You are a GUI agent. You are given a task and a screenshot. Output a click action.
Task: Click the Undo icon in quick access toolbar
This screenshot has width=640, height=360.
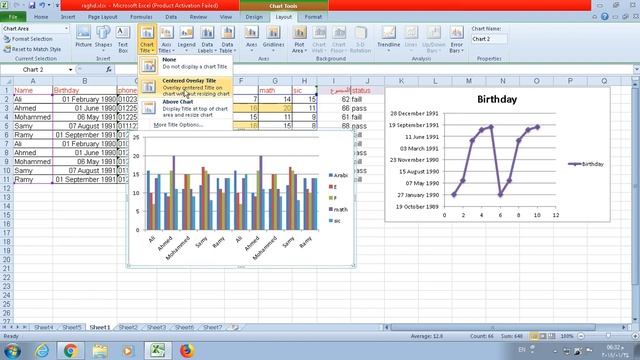(42, 5)
